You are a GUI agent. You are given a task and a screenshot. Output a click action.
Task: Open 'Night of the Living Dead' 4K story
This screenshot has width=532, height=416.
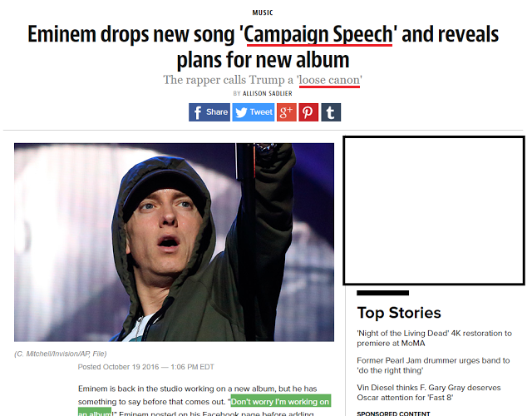434,339
